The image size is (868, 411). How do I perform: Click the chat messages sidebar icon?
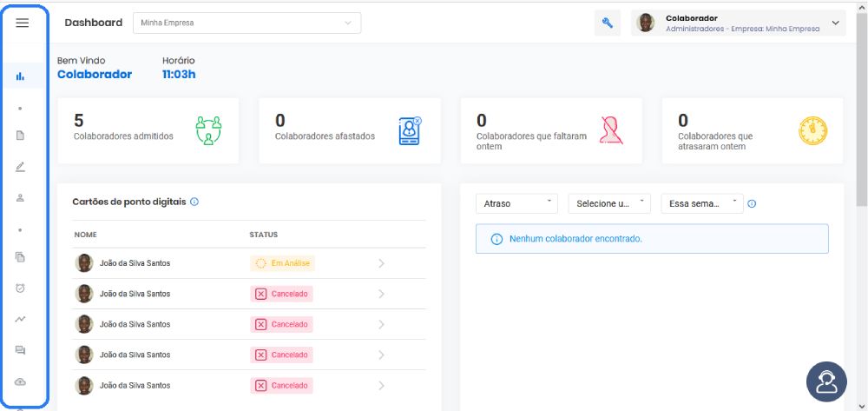pos(21,350)
